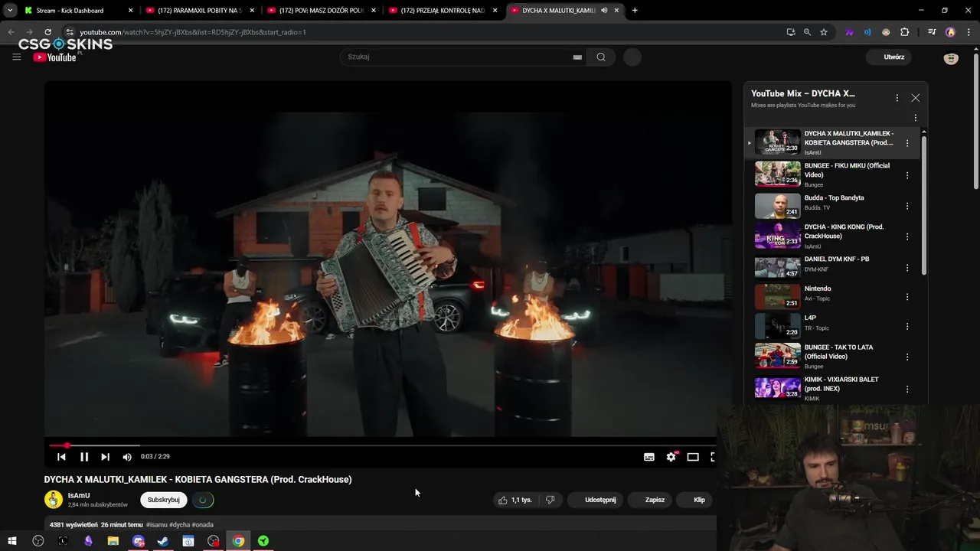Open options for KOBIETA GANGSTERA playlist item
This screenshot has height=551, width=980.
click(907, 143)
